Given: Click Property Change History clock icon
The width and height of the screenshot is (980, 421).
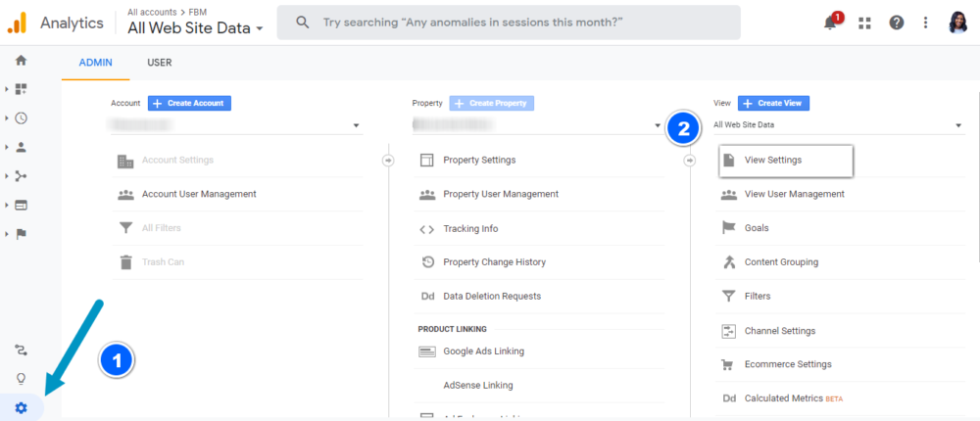Looking at the screenshot, I should 427,262.
